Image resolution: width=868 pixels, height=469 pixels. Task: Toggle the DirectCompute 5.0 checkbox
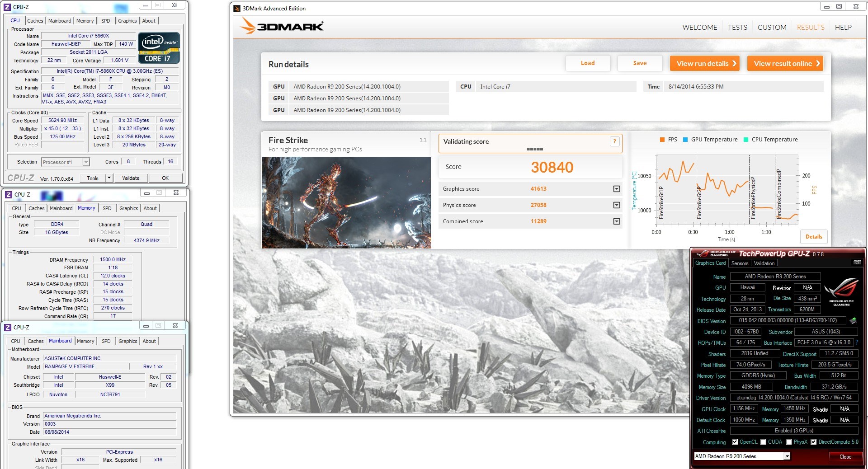pos(813,442)
